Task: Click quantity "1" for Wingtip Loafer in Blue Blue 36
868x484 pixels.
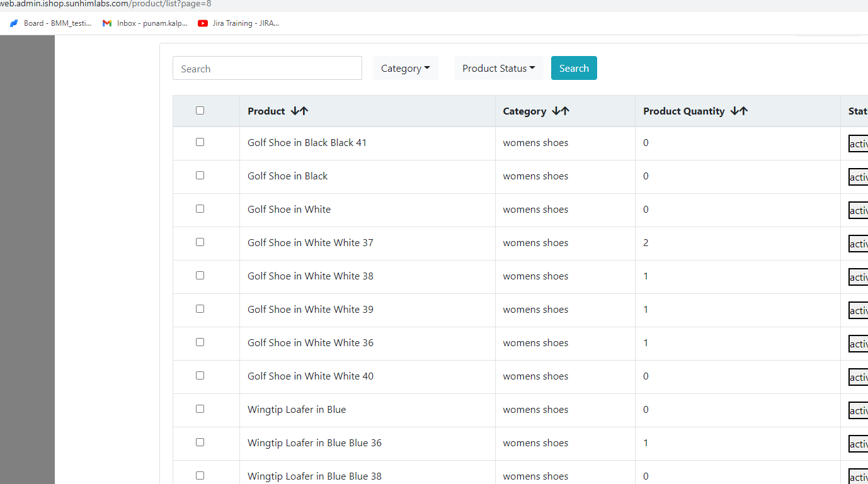Action: pyautogui.click(x=646, y=443)
